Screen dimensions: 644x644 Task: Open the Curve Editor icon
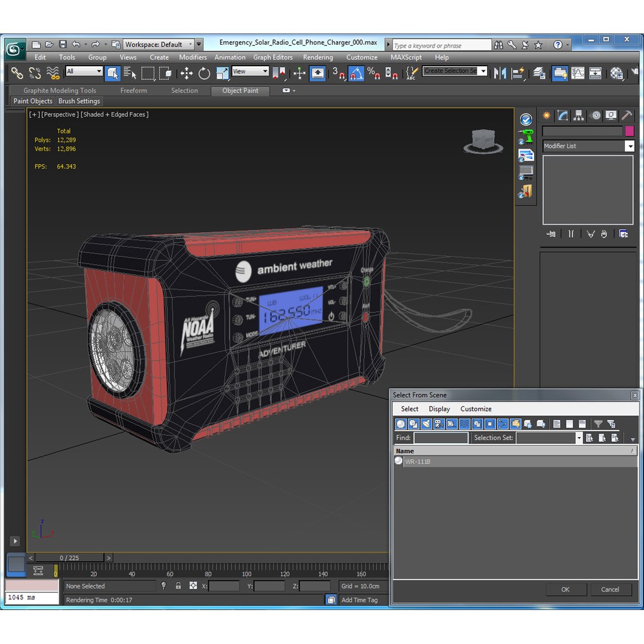pyautogui.click(x=577, y=73)
